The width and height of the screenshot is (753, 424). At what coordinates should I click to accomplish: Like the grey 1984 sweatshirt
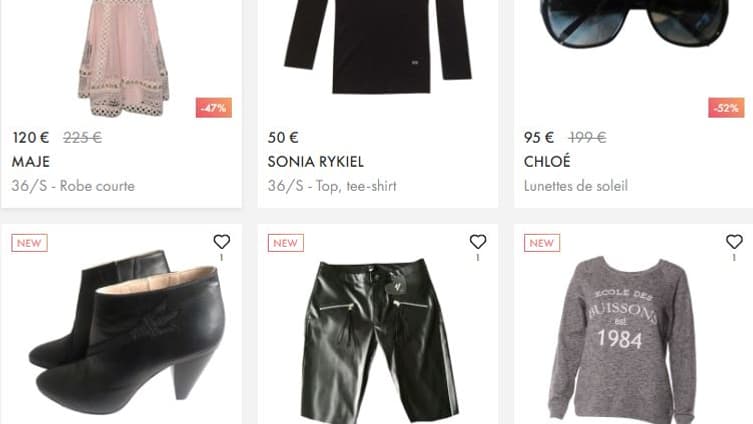coord(734,242)
